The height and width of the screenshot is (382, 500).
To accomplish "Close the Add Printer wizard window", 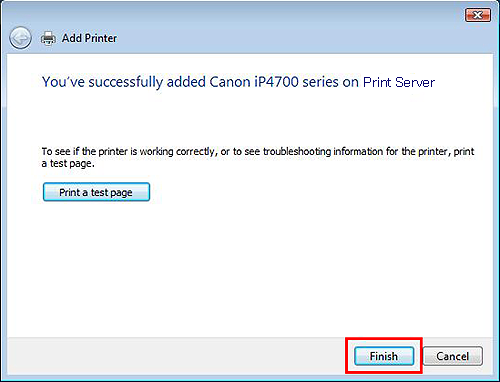I will click(478, 15).
